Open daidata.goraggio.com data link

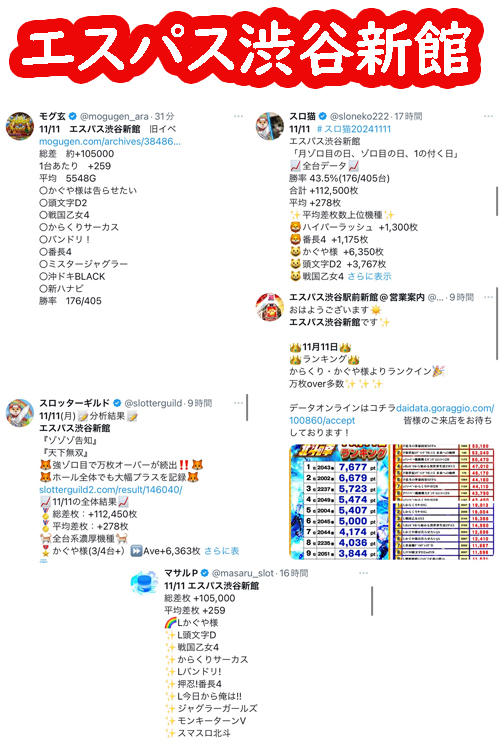pos(392,414)
